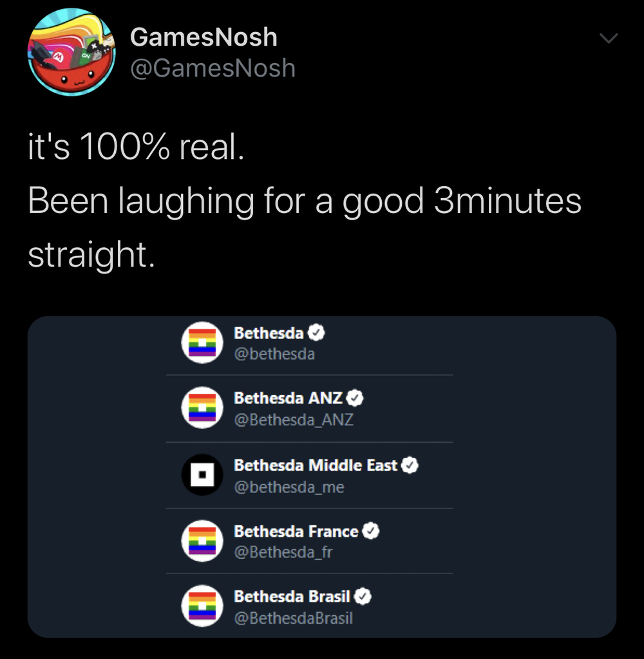Select the @Bethesda_ANZ handle text
Screen dimensions: 644x659
(x=294, y=420)
